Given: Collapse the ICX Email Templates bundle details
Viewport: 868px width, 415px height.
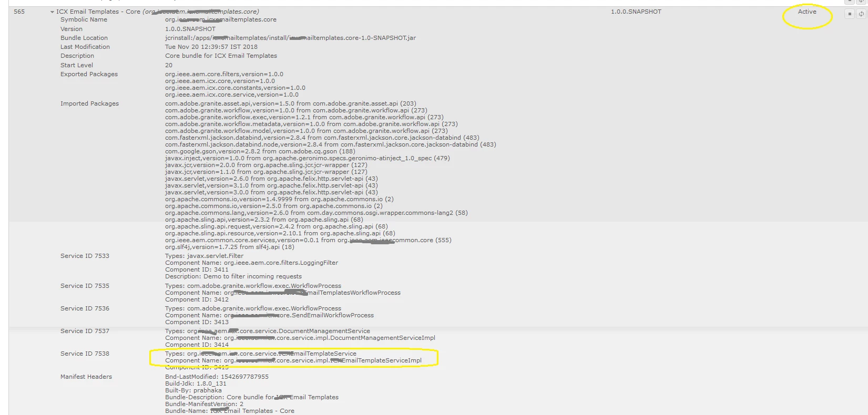Looking at the screenshot, I should point(52,12).
